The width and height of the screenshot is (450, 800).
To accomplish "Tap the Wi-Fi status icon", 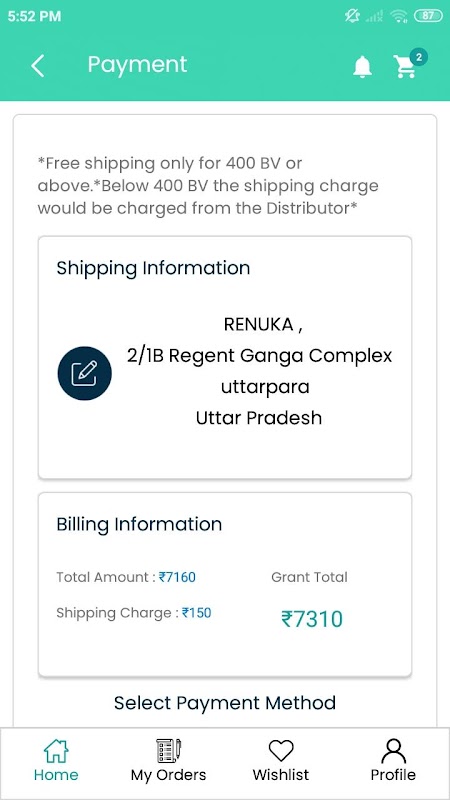I will (398, 16).
